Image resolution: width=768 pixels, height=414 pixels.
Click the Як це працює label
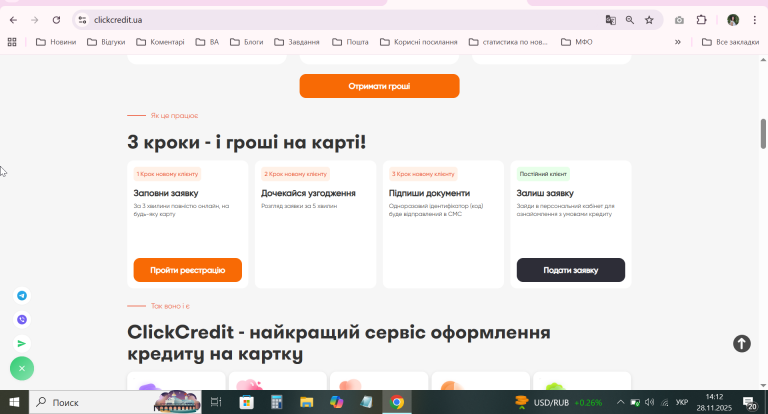click(174, 116)
